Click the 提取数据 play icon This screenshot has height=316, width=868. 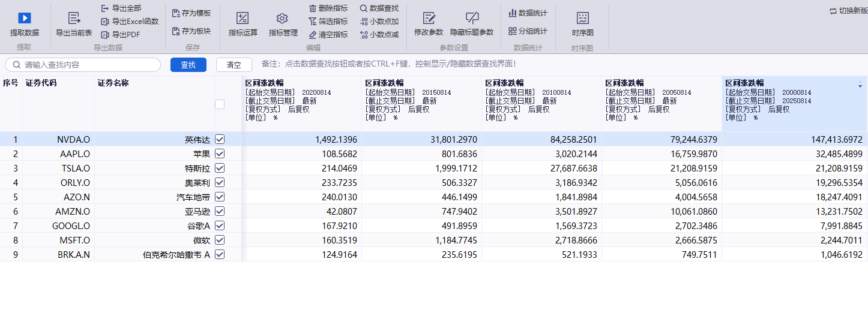point(25,18)
